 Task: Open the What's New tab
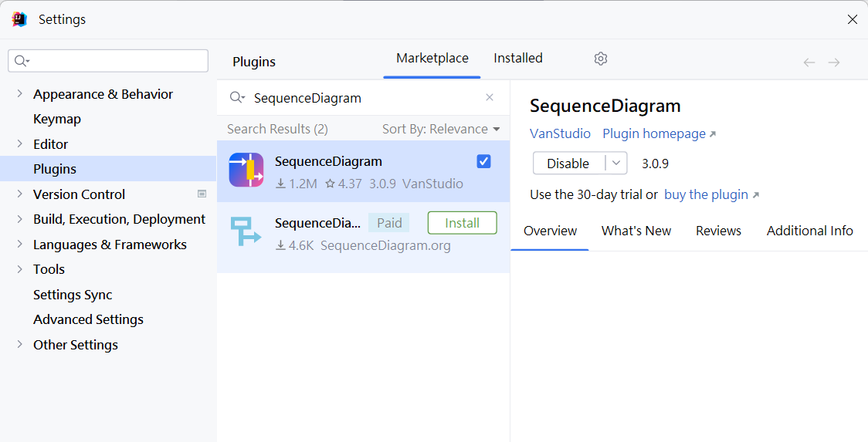(636, 231)
